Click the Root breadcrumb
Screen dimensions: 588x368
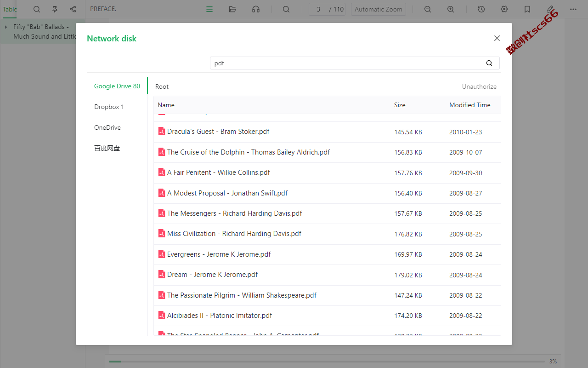162,86
